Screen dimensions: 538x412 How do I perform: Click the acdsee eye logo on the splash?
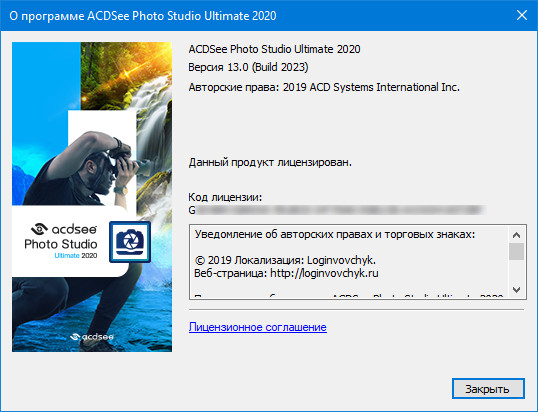tap(39, 229)
